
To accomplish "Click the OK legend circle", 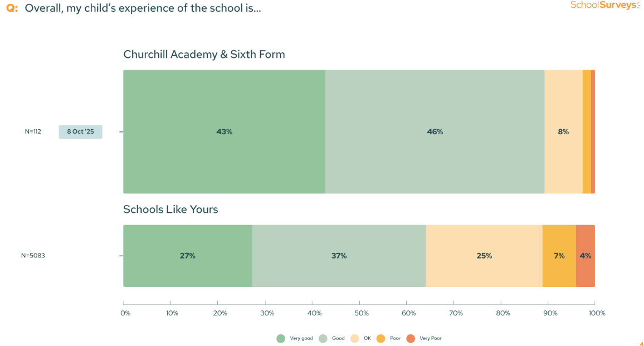I will (x=355, y=338).
